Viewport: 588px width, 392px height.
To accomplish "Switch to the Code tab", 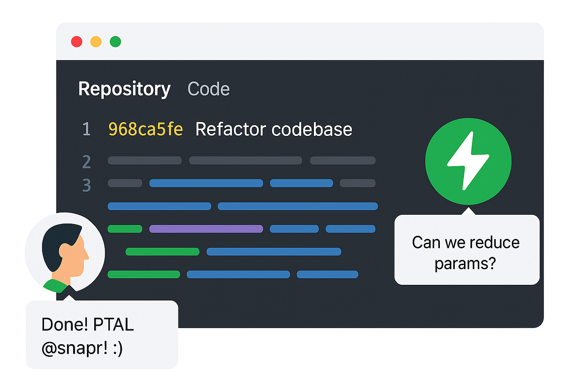I will (208, 88).
